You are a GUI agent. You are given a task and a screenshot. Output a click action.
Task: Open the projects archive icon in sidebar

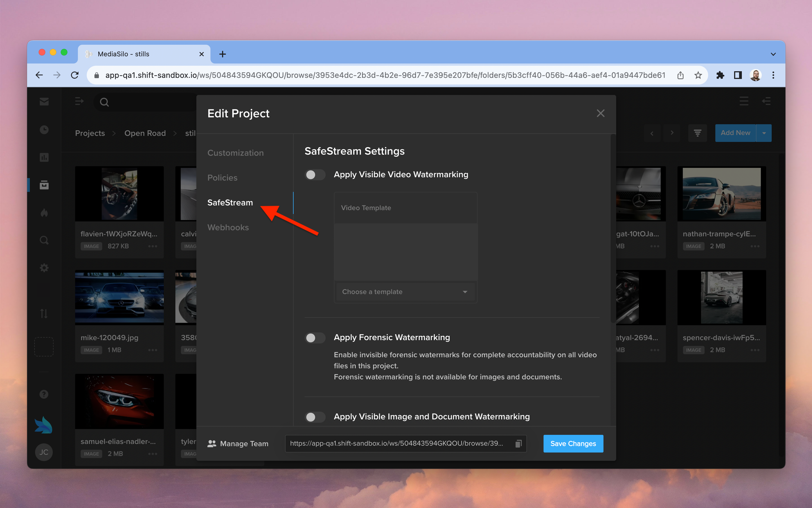tap(44, 185)
